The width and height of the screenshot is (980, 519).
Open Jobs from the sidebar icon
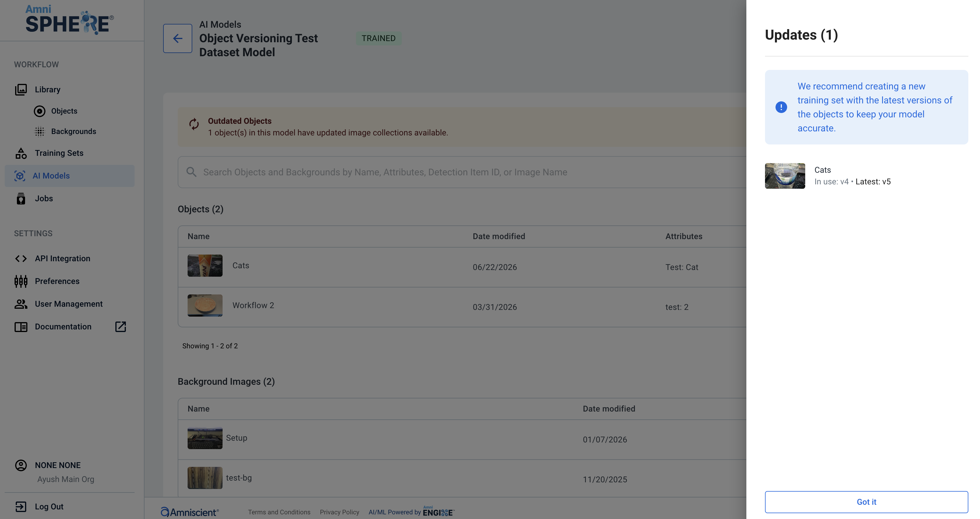point(21,198)
